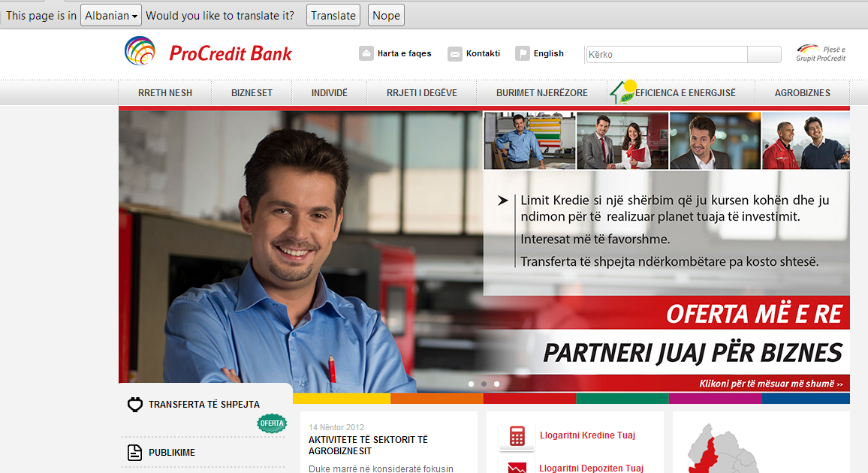The height and width of the screenshot is (473, 868).
Task: Open the BIZNESET menu item
Action: pos(252,93)
